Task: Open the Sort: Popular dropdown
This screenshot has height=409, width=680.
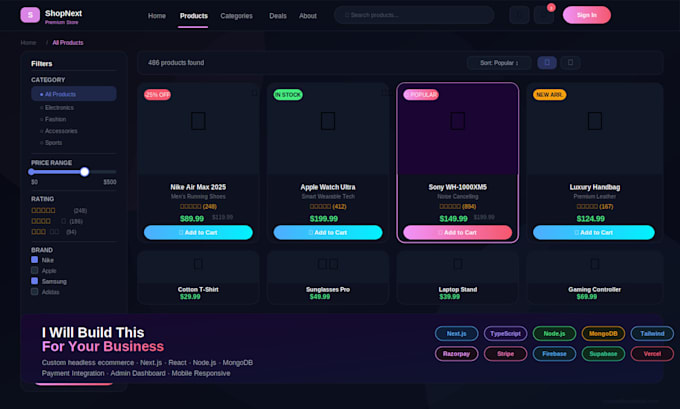Action: click(x=499, y=63)
